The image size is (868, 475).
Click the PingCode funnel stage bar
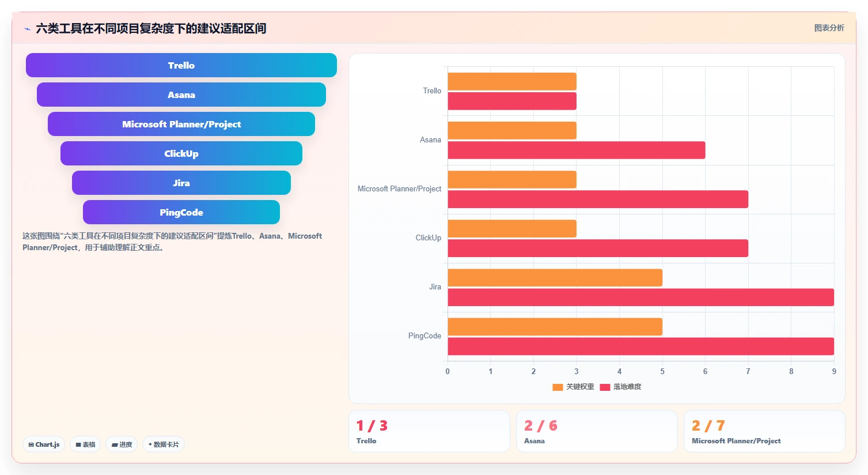pos(181,212)
